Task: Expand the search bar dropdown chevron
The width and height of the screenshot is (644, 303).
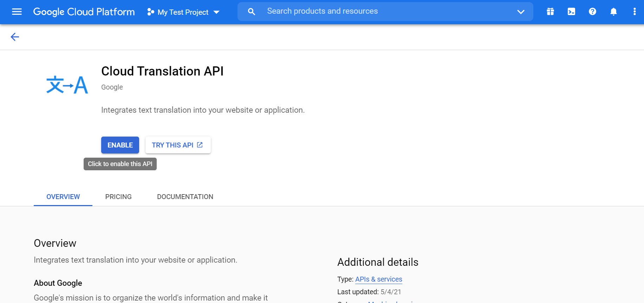Action: click(x=521, y=12)
